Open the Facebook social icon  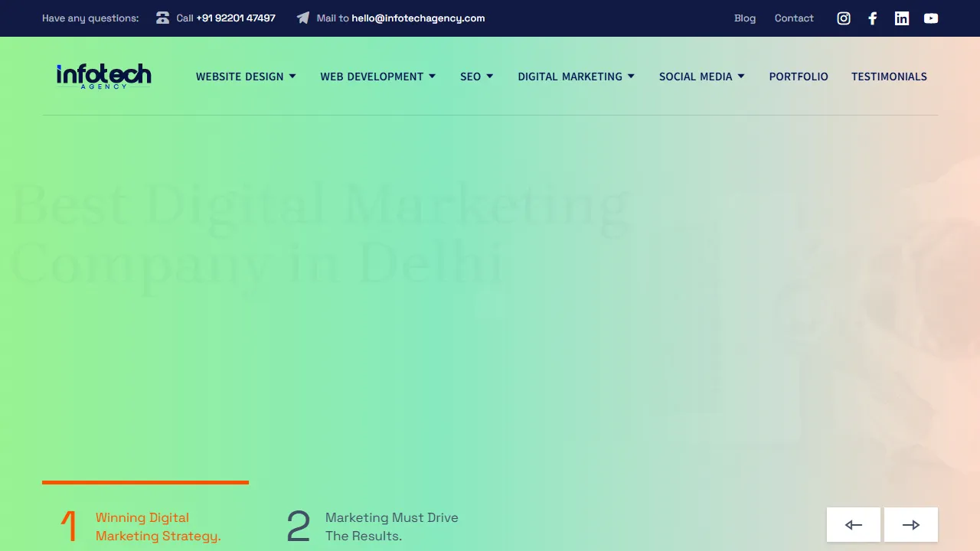point(873,18)
